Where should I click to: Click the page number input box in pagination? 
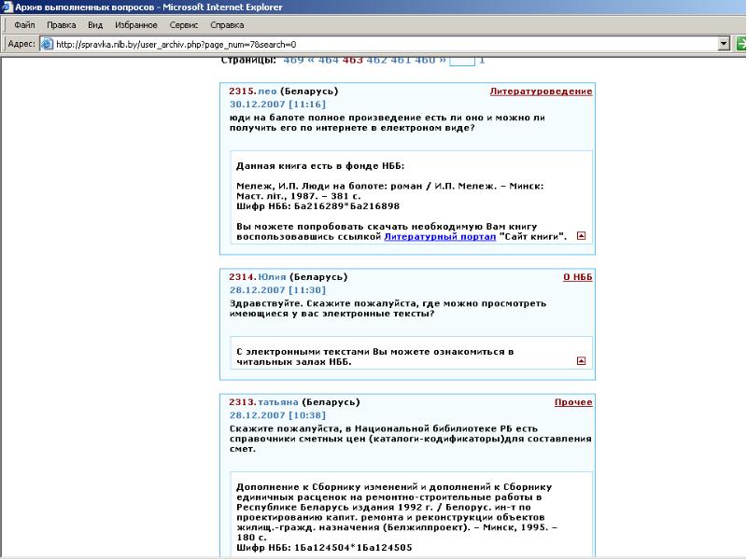click(462, 61)
